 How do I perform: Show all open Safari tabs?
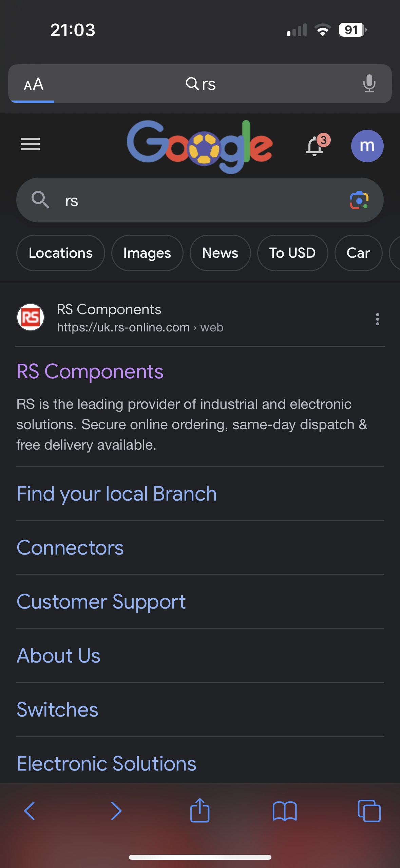tap(369, 811)
